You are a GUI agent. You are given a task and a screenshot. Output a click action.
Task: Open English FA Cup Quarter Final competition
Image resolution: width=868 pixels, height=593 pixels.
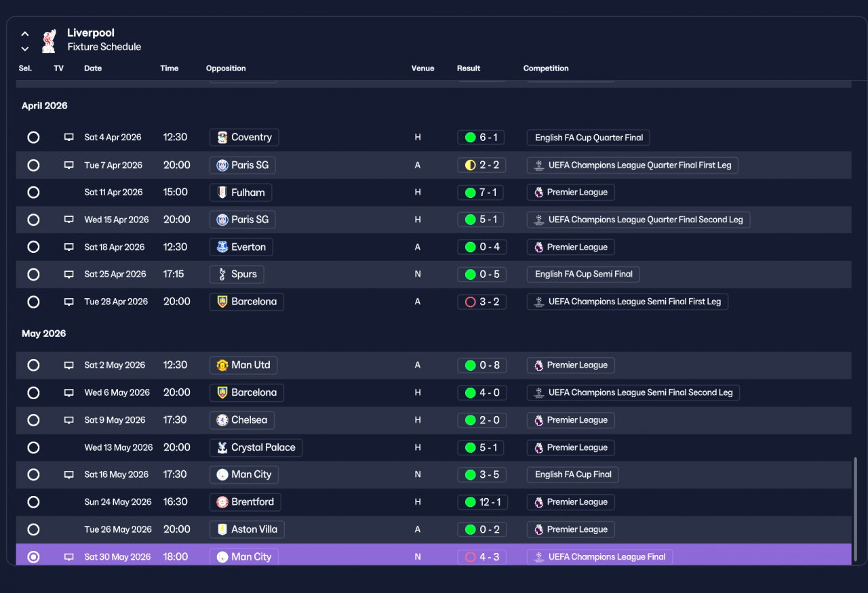tap(589, 138)
